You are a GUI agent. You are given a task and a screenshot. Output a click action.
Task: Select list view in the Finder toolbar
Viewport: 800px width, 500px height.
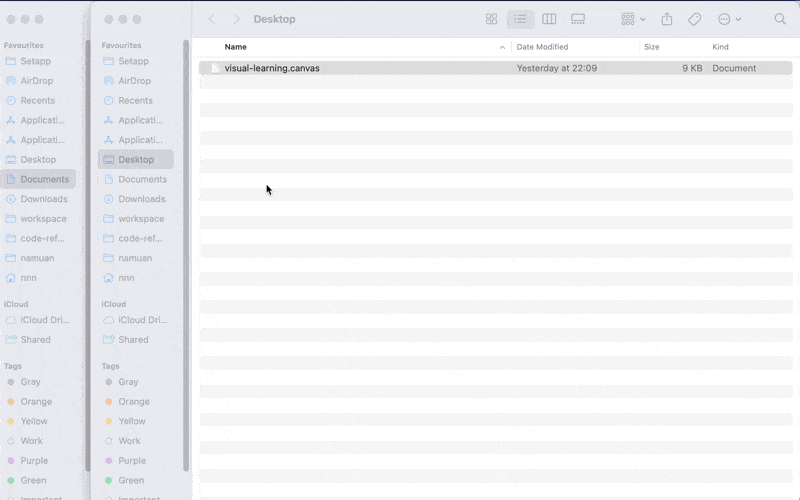(520, 19)
